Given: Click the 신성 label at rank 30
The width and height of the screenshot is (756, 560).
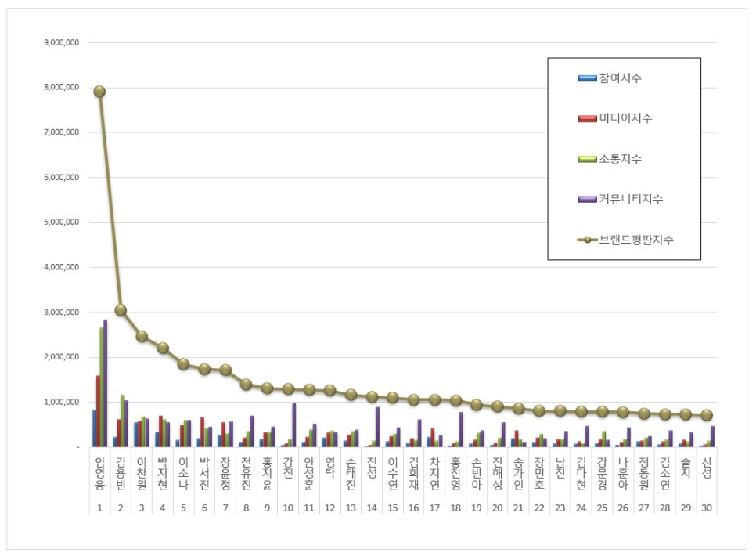Looking at the screenshot, I should 707,470.
